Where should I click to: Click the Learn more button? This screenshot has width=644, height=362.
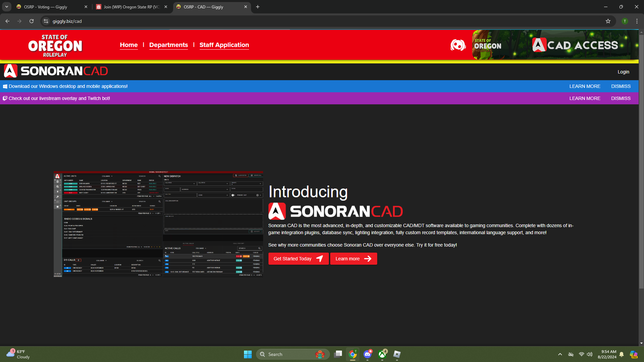pos(353,259)
